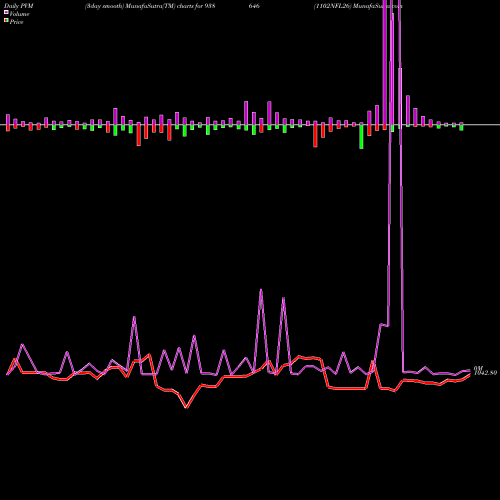Image resolution: width=500 pixels, height=500 pixels.
Task: Click the 1042.89 price value label
Action: (485, 373)
